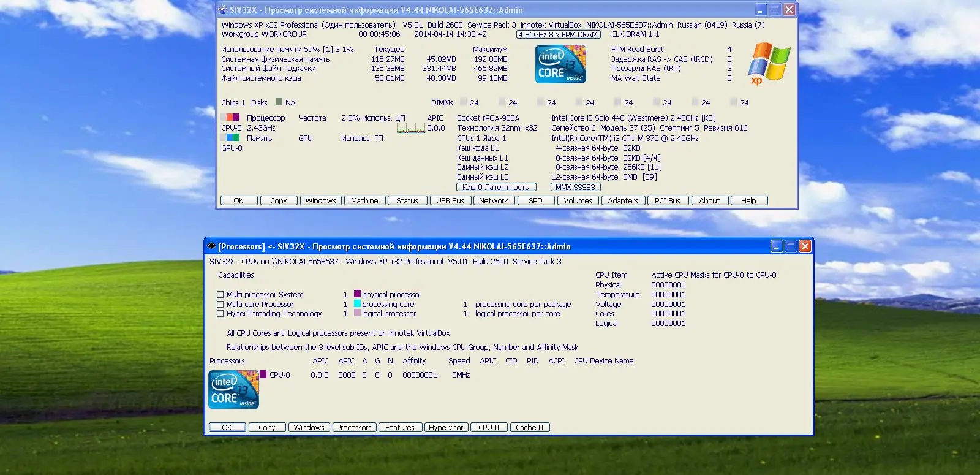Click the cyan processing core color swatch

click(357, 304)
